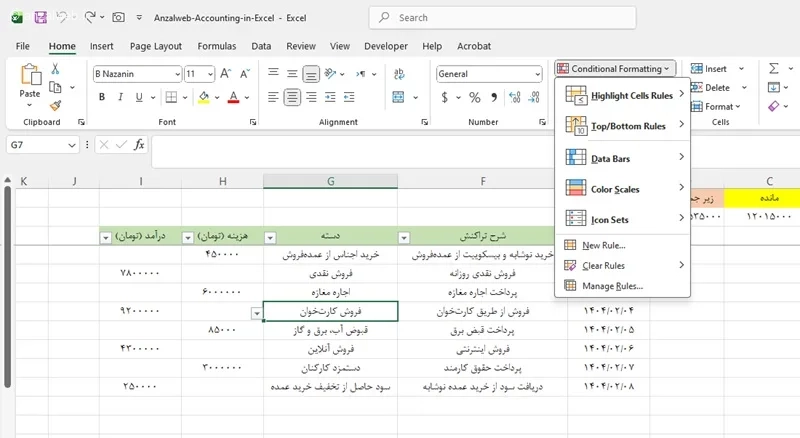Choose New Rule... from the menu
This screenshot has width=800, height=438.
[x=622, y=245]
